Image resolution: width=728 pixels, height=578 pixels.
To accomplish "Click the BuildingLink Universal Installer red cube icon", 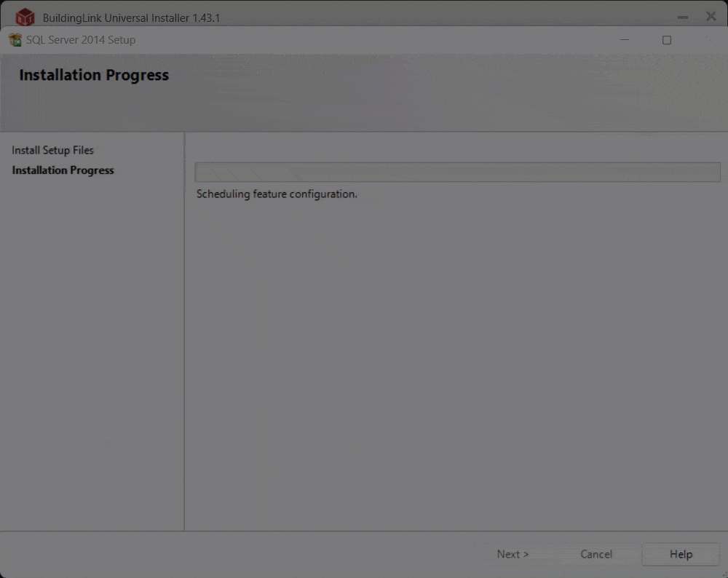I will [x=25, y=17].
